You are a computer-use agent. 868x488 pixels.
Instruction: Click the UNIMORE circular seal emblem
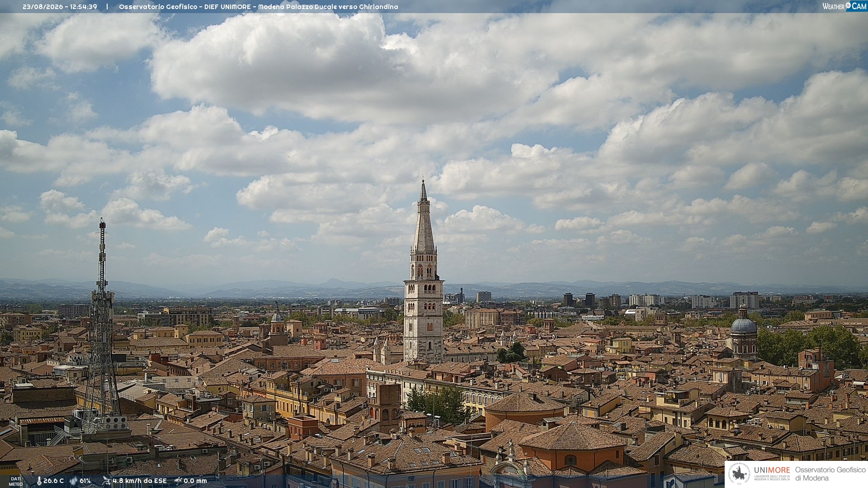[x=740, y=474]
